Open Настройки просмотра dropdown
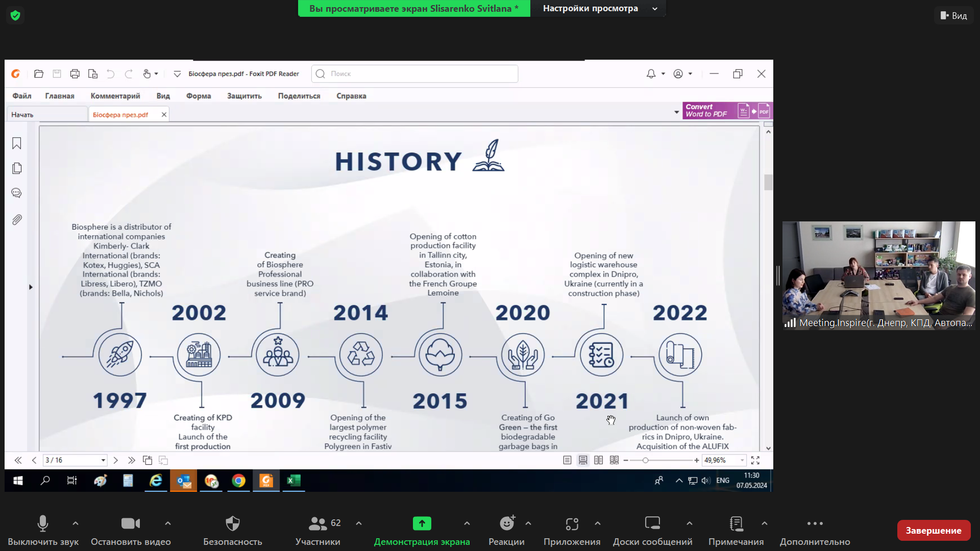This screenshot has height=551, width=980. tap(598, 8)
